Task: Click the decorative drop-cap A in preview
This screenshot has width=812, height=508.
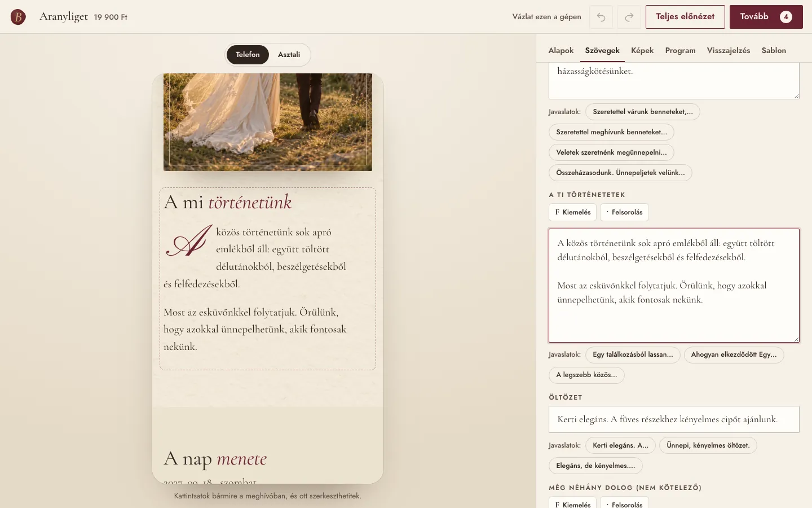Action: pos(189,242)
